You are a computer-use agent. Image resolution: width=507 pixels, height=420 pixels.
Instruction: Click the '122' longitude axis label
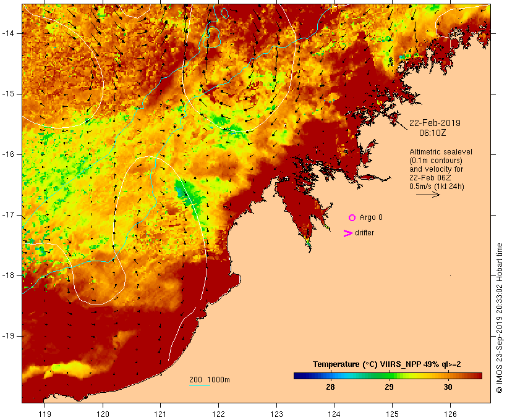coord(219,414)
